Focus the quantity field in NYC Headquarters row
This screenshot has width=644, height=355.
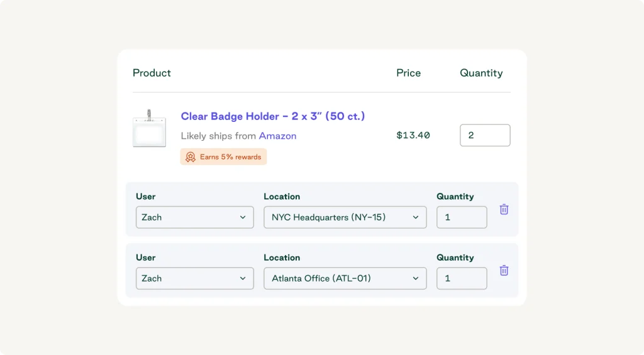[x=462, y=217]
